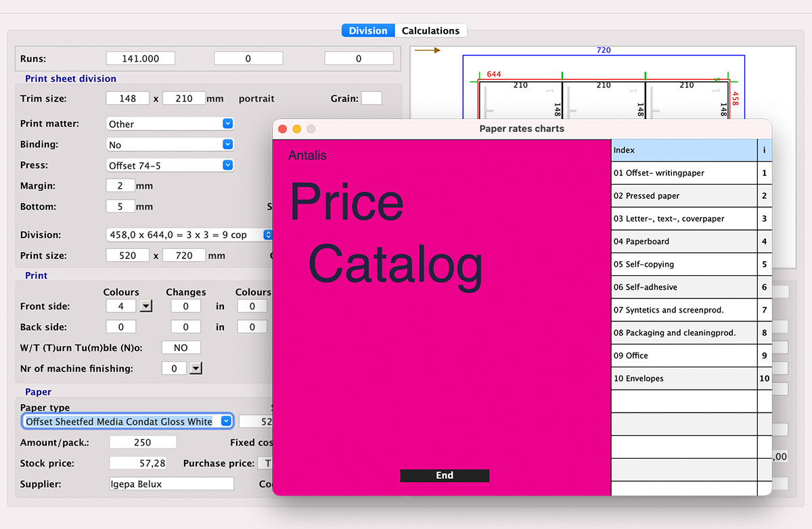The width and height of the screenshot is (812, 529).
Task: Click the Supplier field with Igepa Belux
Action: 171,484
